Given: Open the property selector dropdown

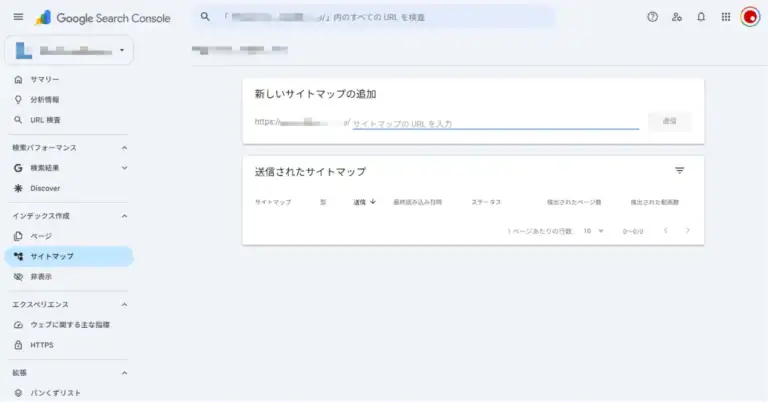Looking at the screenshot, I should pyautogui.click(x=69, y=50).
